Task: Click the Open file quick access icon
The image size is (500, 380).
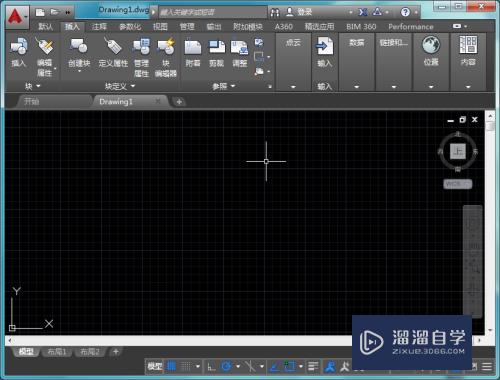Action: click(x=54, y=12)
